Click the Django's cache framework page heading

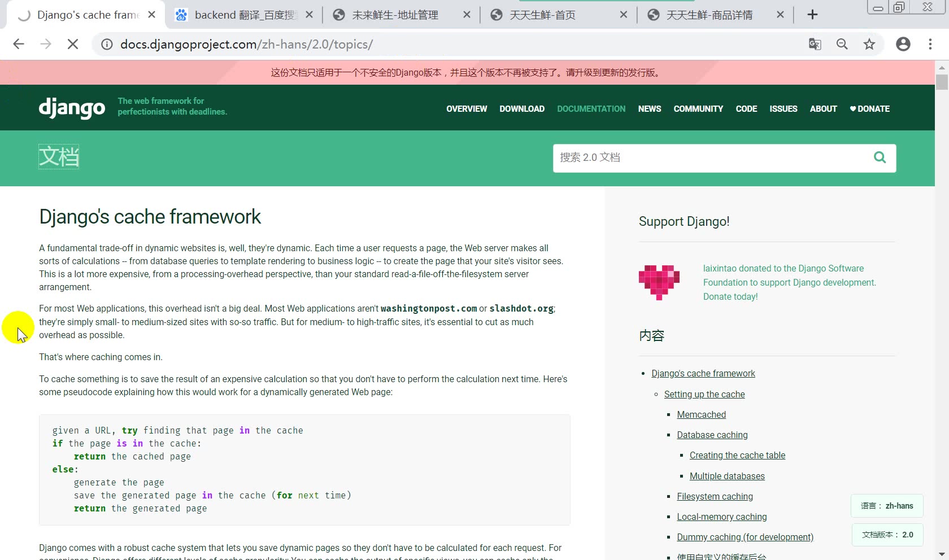[x=150, y=217]
